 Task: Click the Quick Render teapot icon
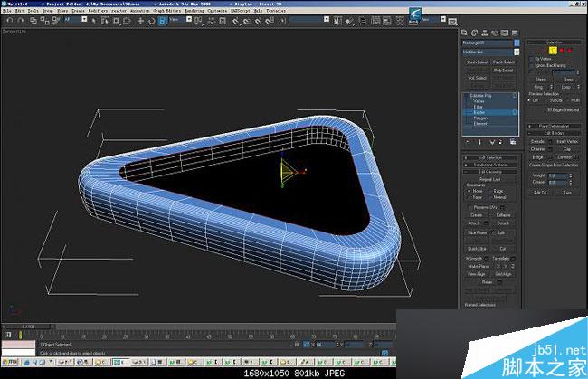[452, 22]
